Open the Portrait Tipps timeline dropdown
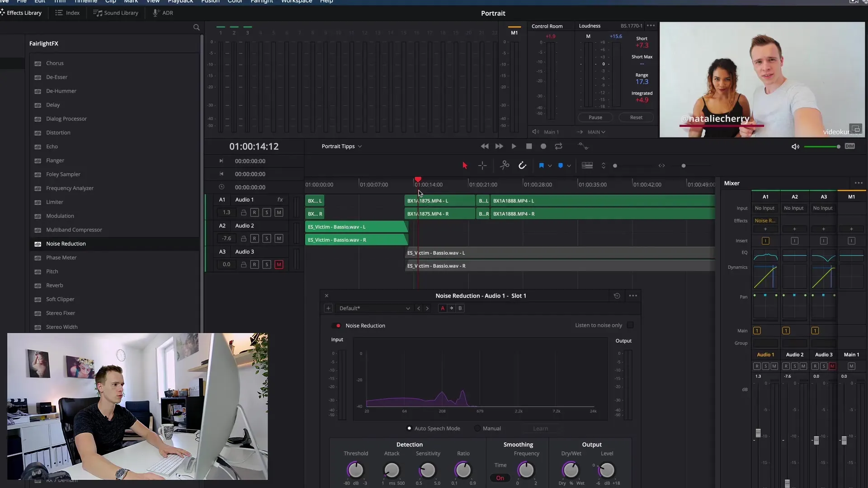Image resolution: width=868 pixels, height=488 pixels. (342, 146)
